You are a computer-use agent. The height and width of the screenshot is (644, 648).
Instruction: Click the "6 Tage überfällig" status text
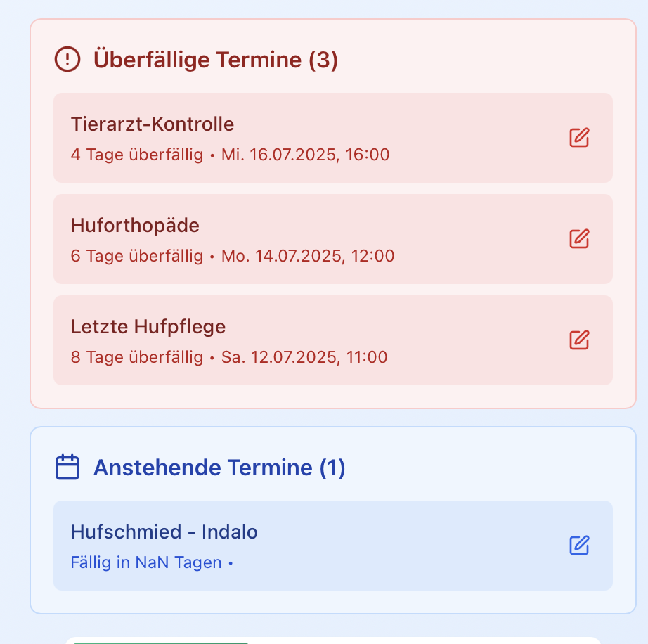136,256
